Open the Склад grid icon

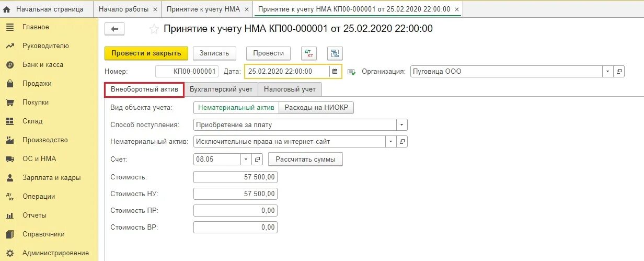9,121
